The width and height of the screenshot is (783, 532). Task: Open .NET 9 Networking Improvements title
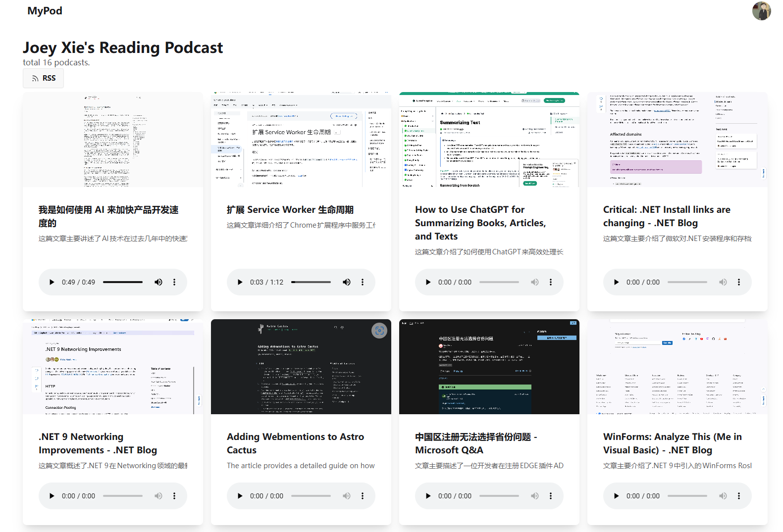point(98,443)
